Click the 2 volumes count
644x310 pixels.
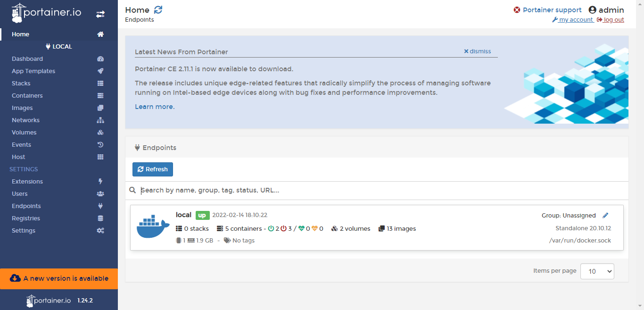(x=351, y=229)
